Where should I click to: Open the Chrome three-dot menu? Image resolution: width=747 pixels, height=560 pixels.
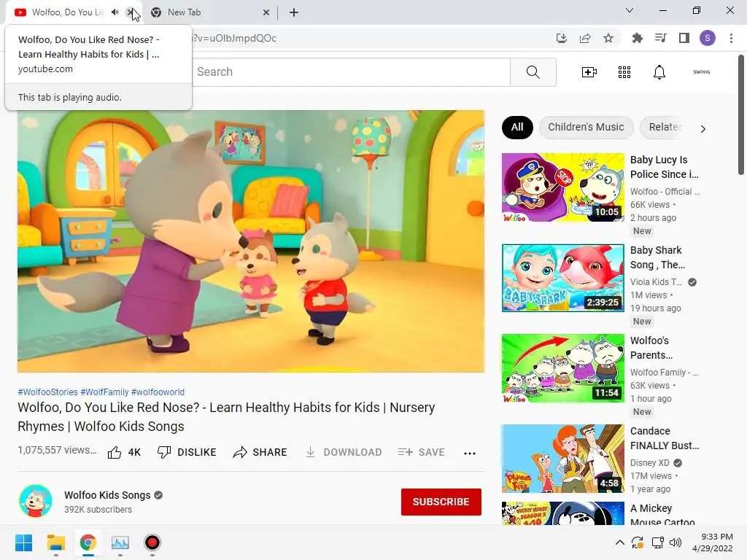[x=731, y=38]
